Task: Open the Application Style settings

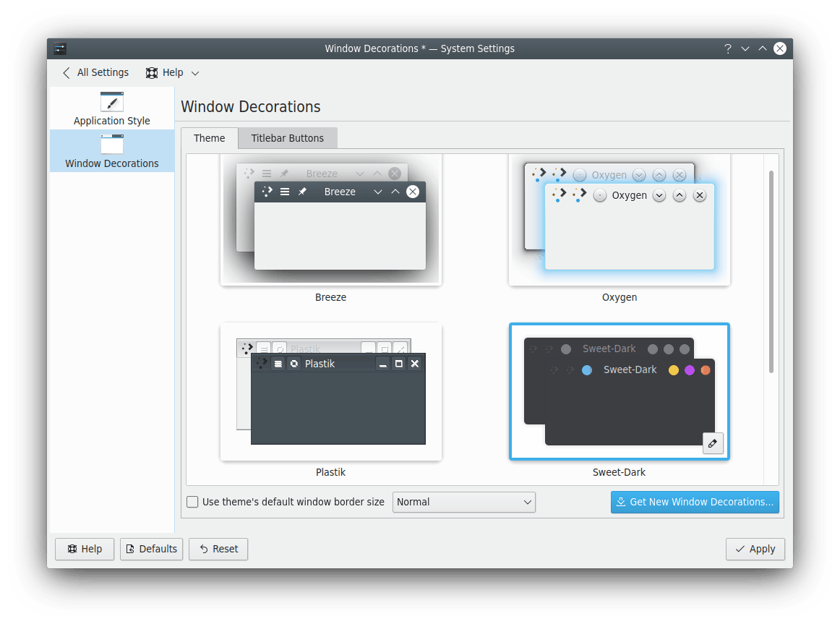Action: point(111,108)
